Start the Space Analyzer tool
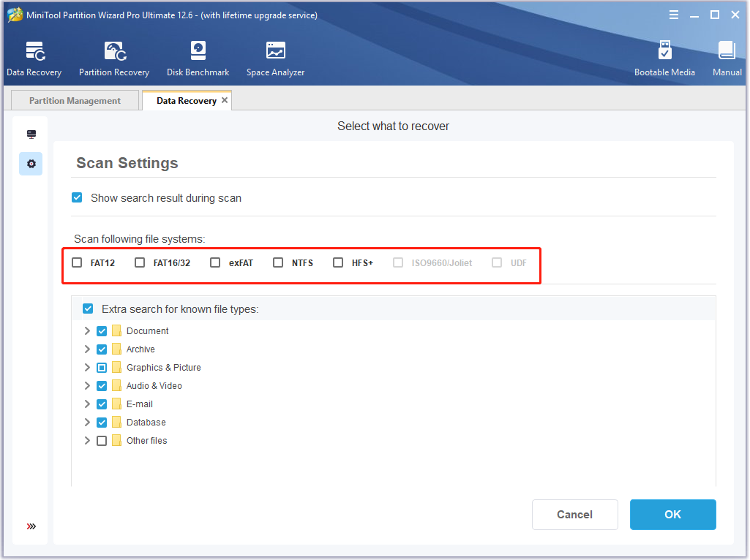This screenshot has width=750, height=560. coord(275,51)
